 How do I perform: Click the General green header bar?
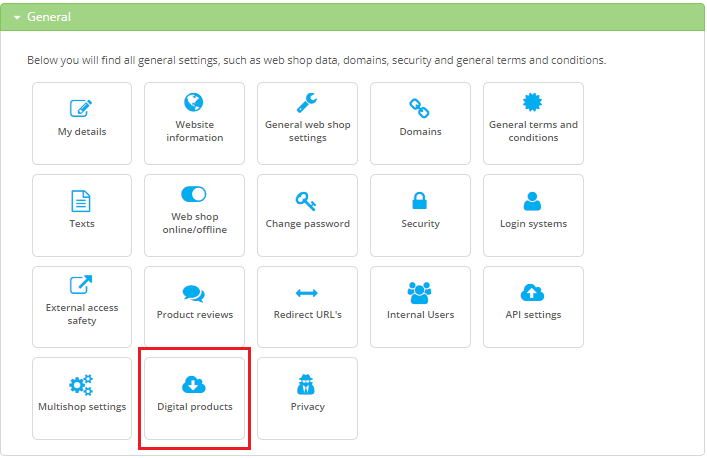click(x=352, y=17)
